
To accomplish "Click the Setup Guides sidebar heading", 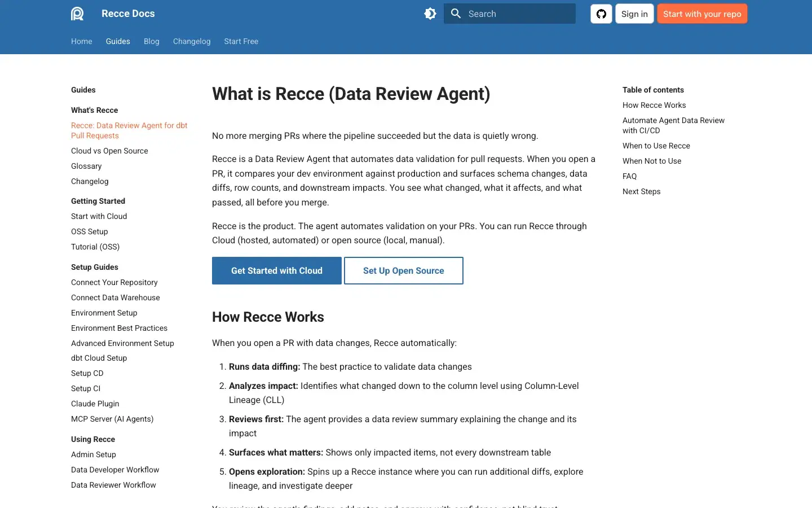I will click(x=95, y=267).
